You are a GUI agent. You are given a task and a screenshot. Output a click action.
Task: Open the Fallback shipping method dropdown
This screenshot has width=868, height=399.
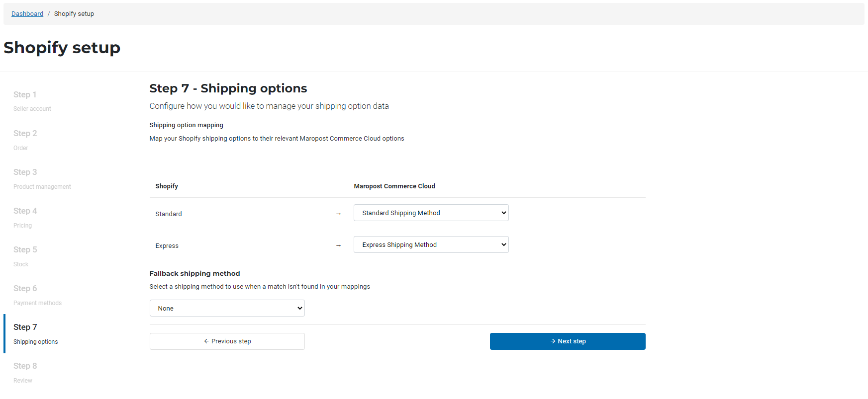(x=227, y=308)
